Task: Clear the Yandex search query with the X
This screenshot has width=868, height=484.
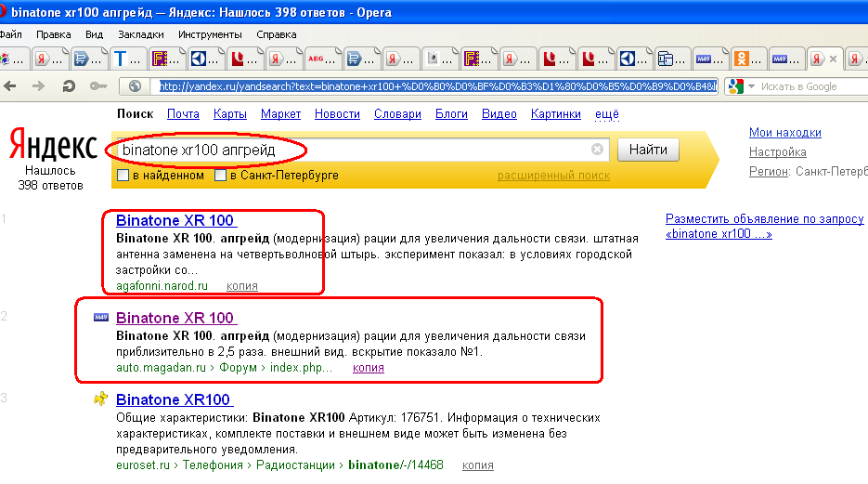Action: point(597,150)
